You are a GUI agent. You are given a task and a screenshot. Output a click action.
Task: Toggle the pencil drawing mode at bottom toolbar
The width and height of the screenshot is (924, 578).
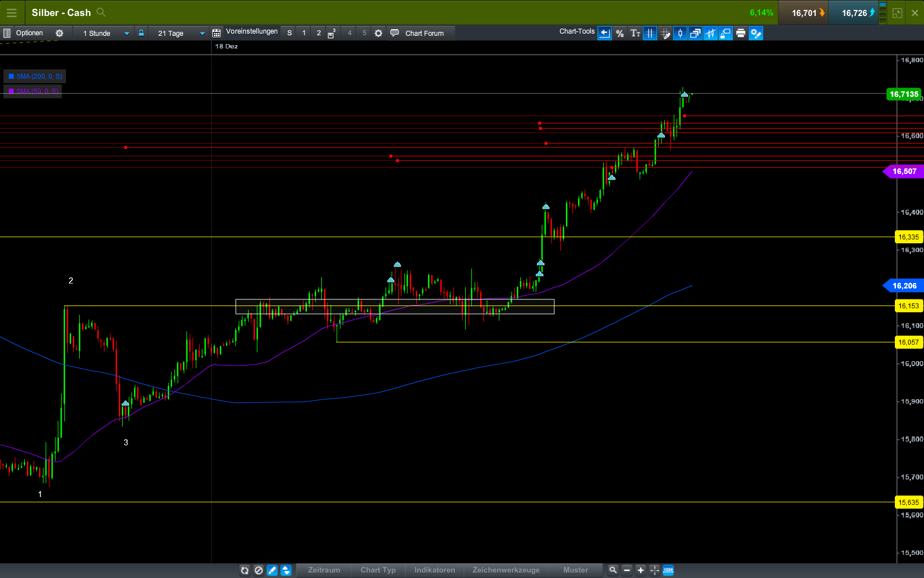272,570
